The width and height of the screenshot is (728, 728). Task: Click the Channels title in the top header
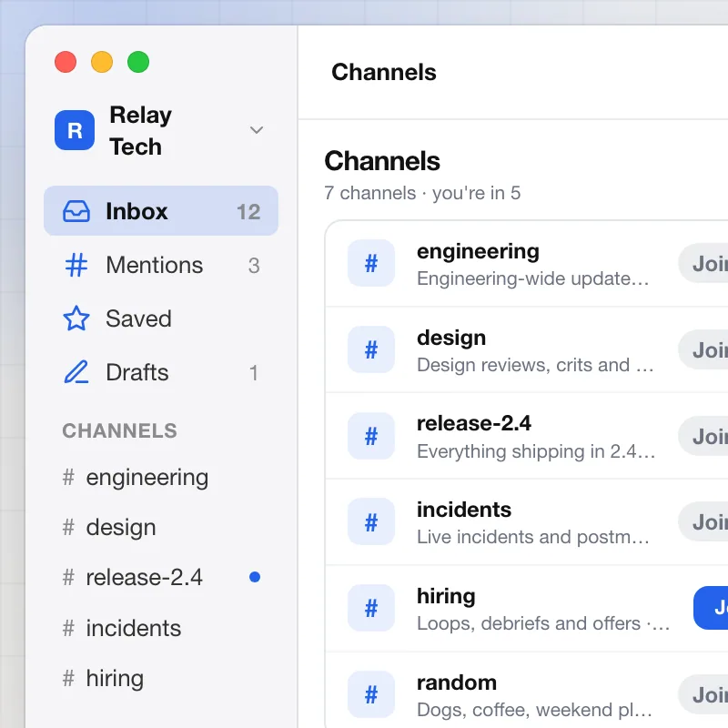point(383,73)
